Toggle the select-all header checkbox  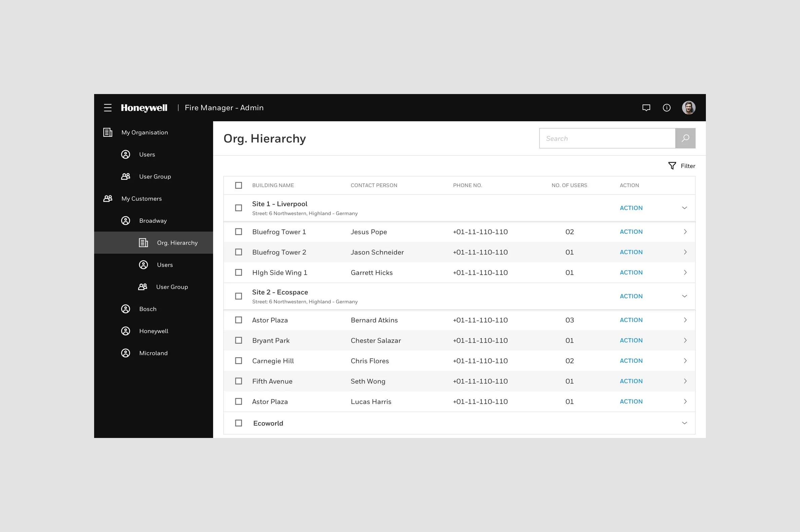coord(239,185)
